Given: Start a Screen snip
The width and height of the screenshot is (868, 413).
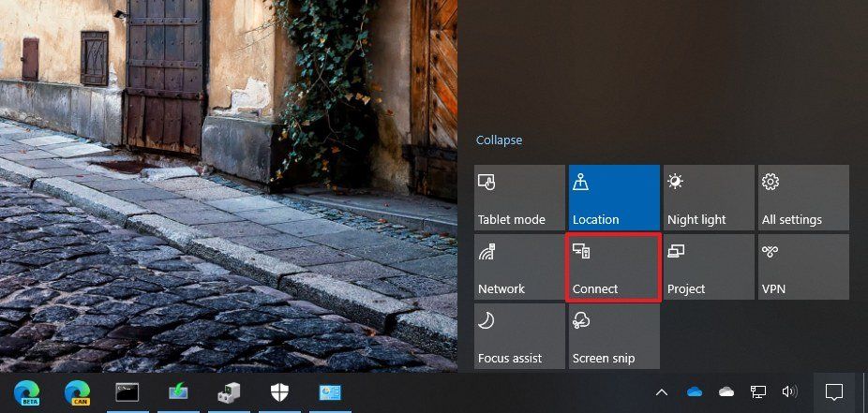Looking at the screenshot, I should pos(614,336).
